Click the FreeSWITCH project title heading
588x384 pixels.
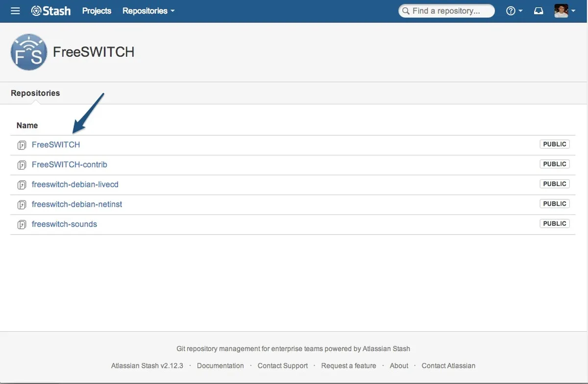[x=94, y=52]
